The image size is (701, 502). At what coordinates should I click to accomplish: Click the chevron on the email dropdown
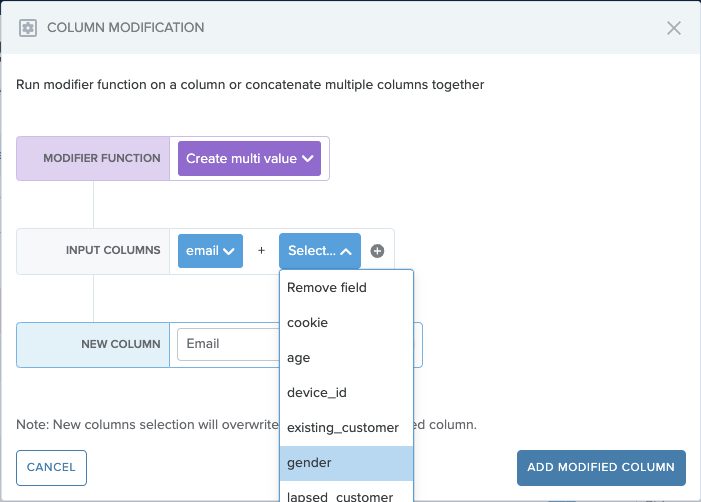[x=228, y=252]
